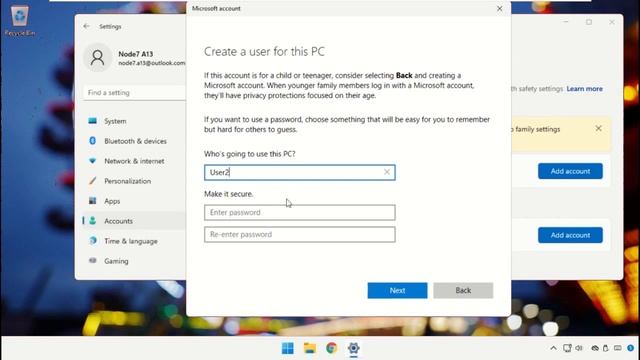
Task: Click the lower Add account button
Action: pos(570,235)
